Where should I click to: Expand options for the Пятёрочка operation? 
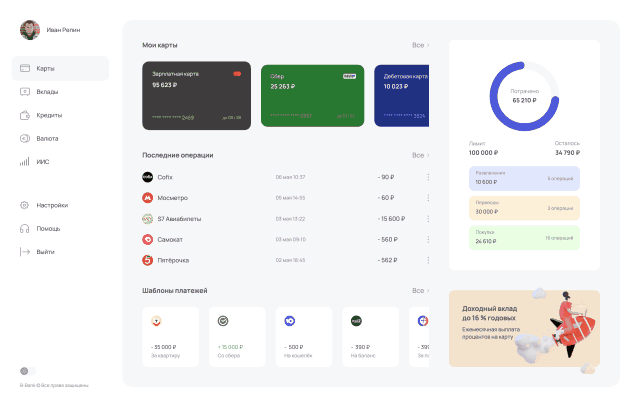coord(428,260)
